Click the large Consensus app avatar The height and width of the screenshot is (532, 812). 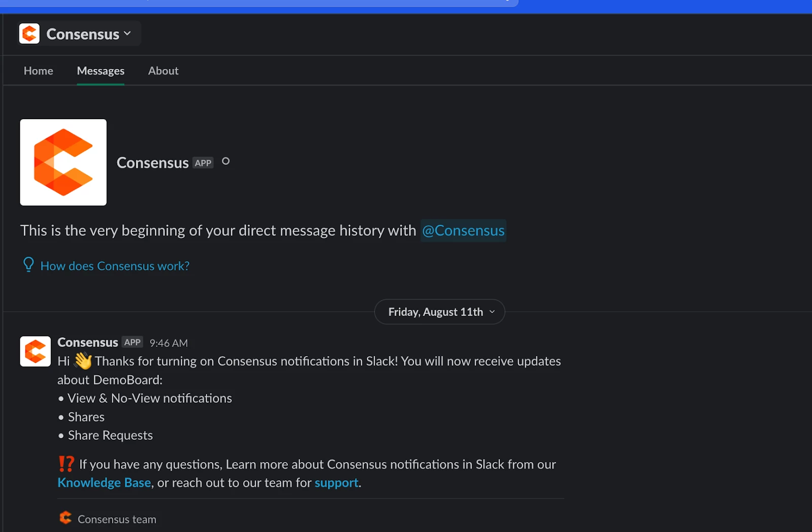coord(63,162)
